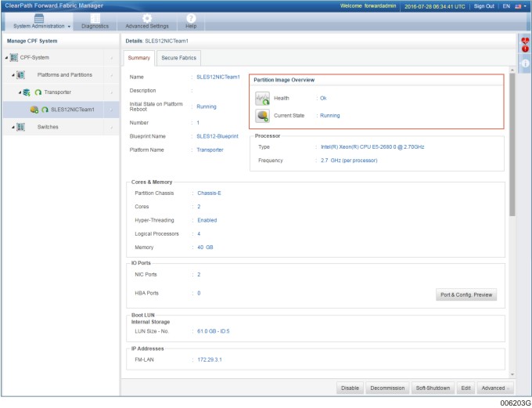Screen dimensions: 532x408
Task: Switch to the Secure Fabrics tab
Action: coord(179,58)
